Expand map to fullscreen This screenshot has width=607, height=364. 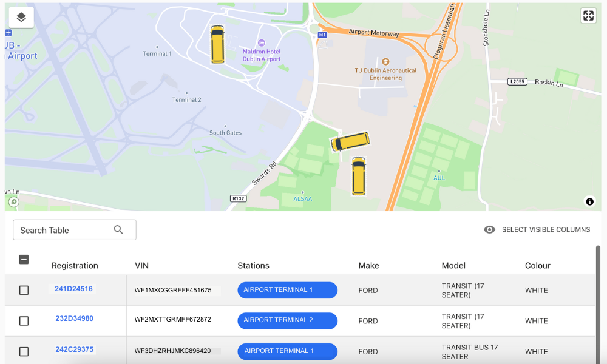[x=588, y=16]
